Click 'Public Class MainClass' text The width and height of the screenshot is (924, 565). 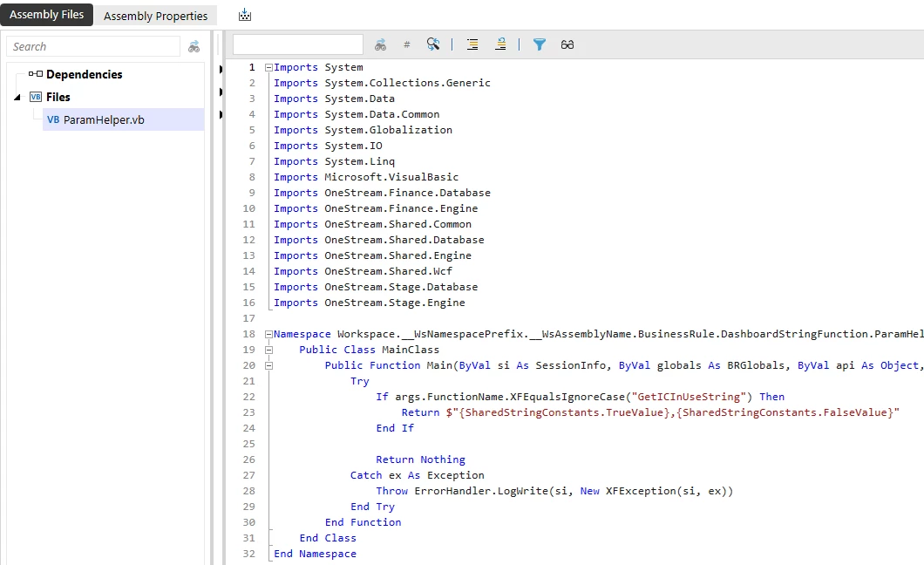pyautogui.click(x=369, y=350)
